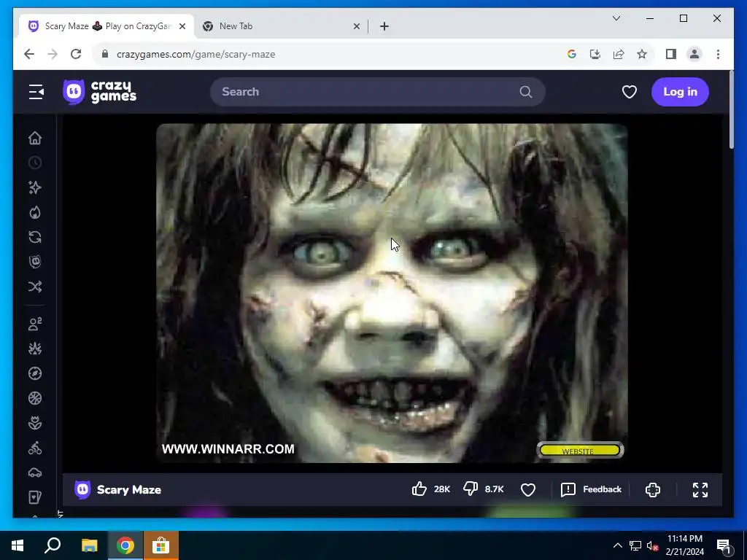
Task: Open File Explorer from taskbar
Action: pos(89,545)
